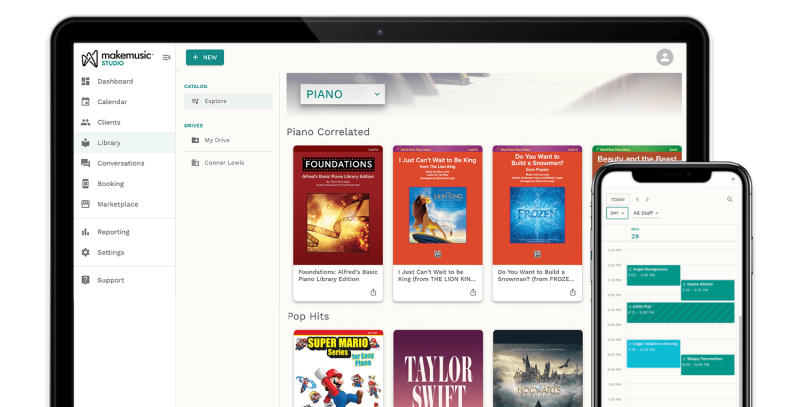This screenshot has height=407, width=787.
Task: Open the Super Mario Series cover
Action: click(338, 368)
